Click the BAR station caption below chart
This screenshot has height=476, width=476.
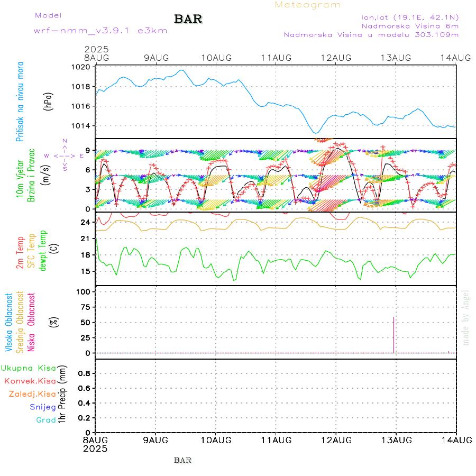182,460
